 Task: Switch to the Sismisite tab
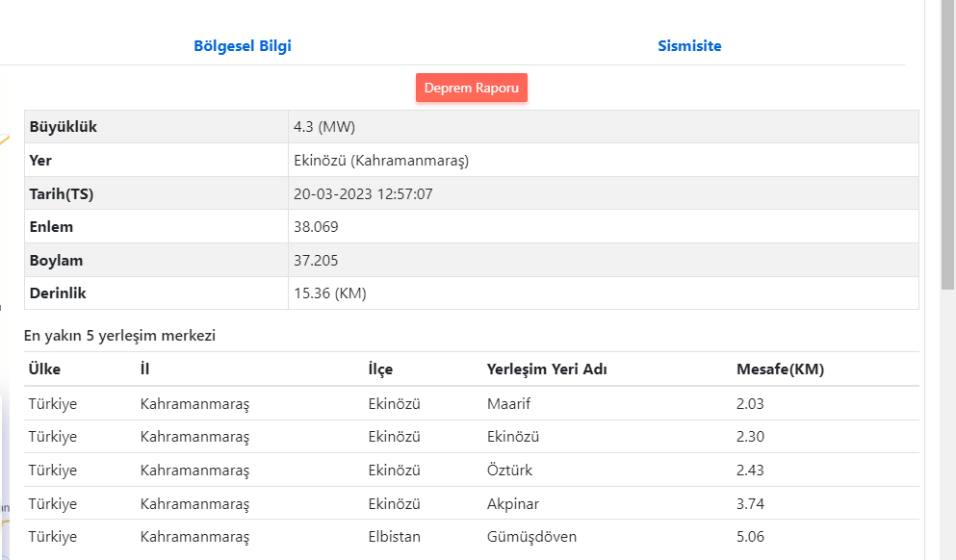tap(689, 46)
